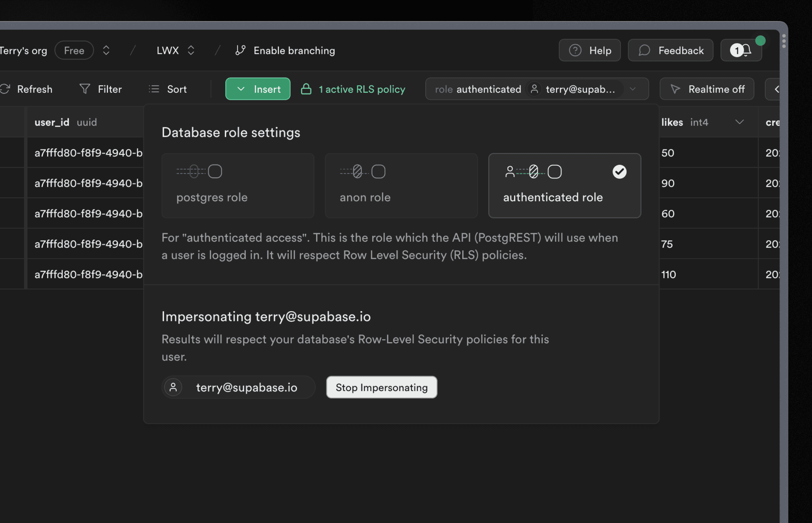Select the authenticated role
The width and height of the screenshot is (812, 523).
(x=564, y=186)
